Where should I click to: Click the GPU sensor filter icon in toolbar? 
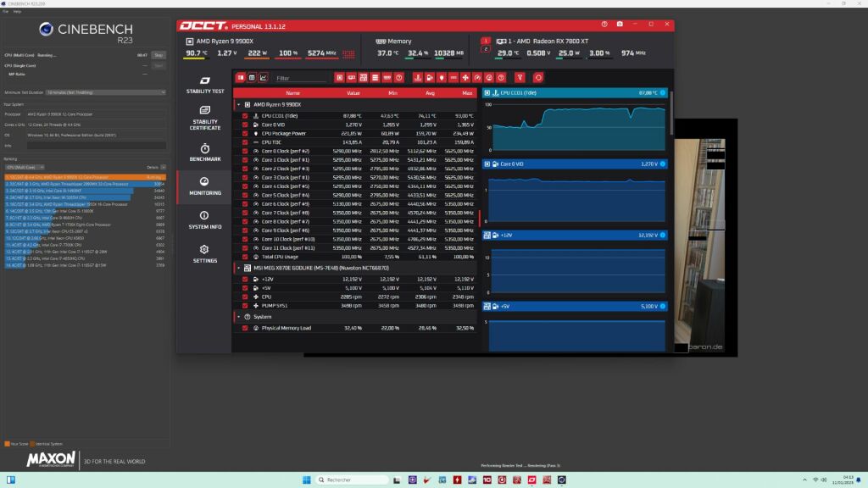352,78
